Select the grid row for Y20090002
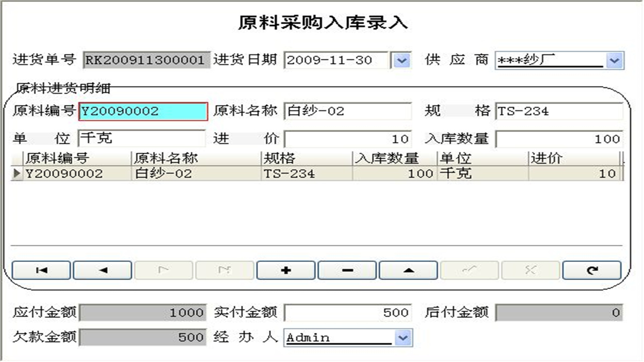Screen dimensions: 644x362 201,173
